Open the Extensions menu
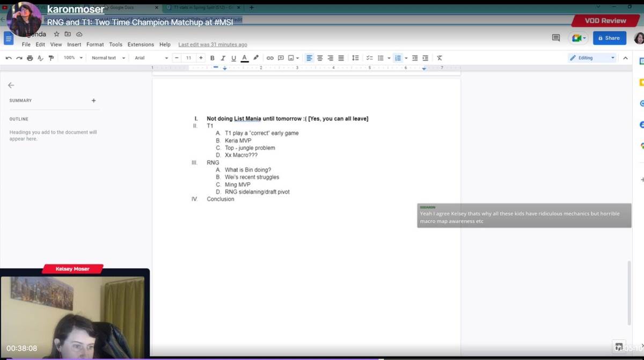Screen dimensions: 644x360 point(141,45)
